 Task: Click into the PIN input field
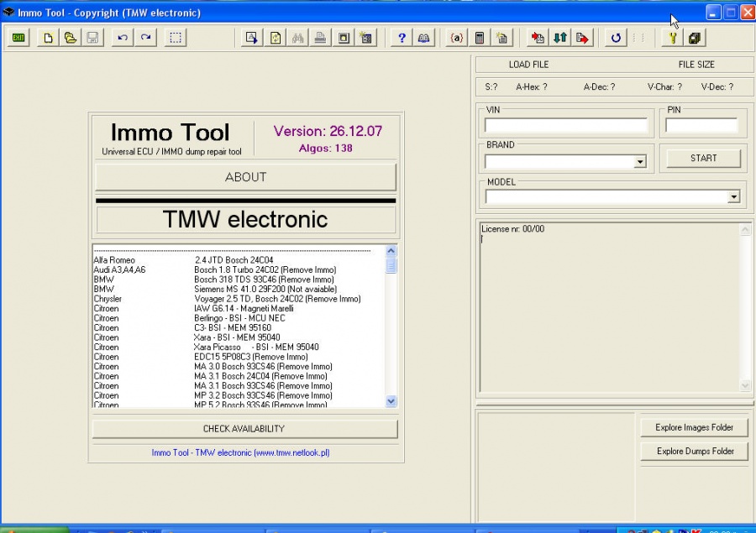click(701, 125)
